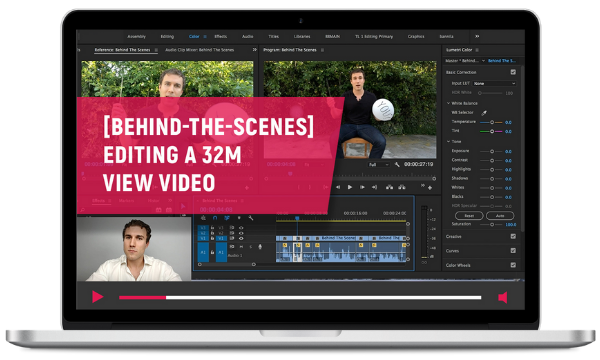This screenshot has width=600, height=360.
Task: Click the Temperature slider handle
Action: pos(492,122)
